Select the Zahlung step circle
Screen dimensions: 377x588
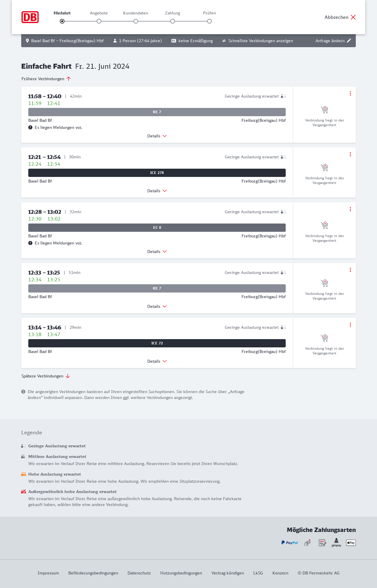pos(173,21)
